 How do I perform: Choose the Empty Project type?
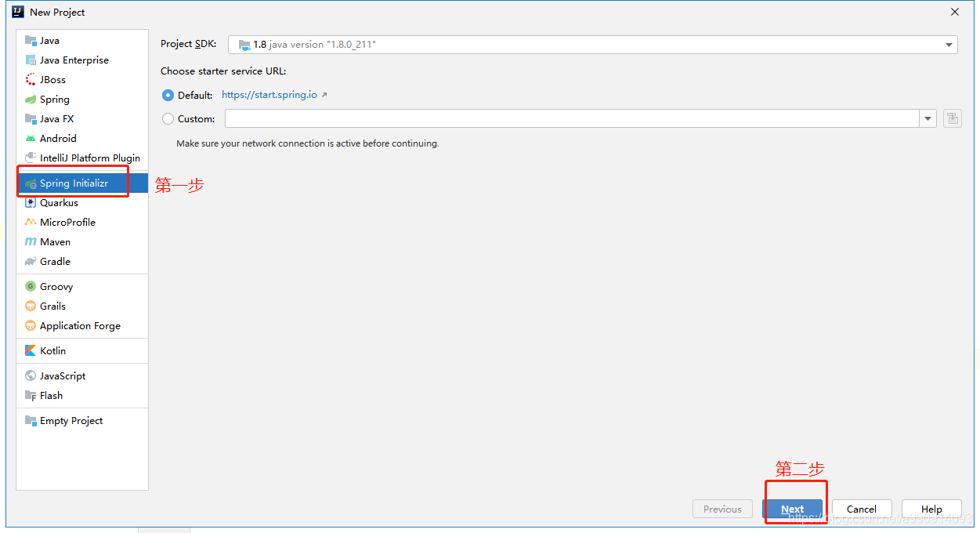(x=82, y=421)
